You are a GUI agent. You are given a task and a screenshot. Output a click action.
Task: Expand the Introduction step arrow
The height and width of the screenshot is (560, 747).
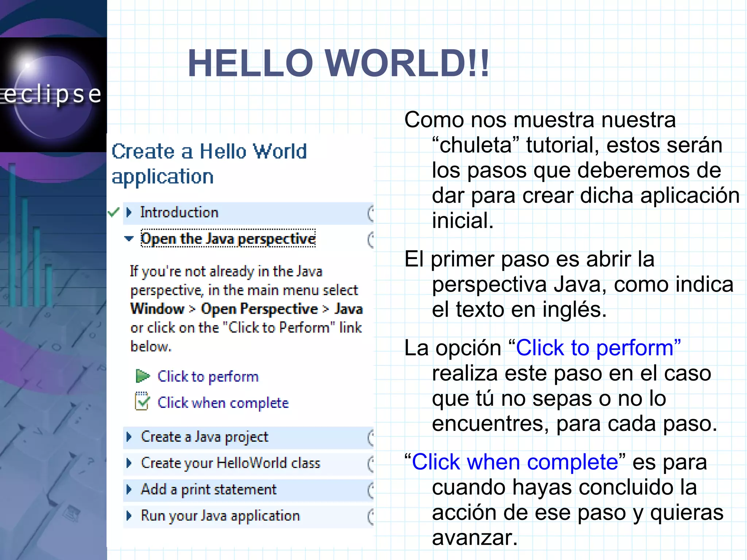[x=129, y=212]
